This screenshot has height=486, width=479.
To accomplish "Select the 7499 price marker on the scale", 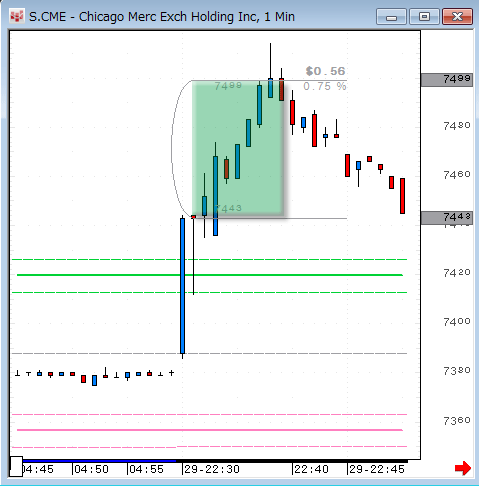I will point(447,80).
